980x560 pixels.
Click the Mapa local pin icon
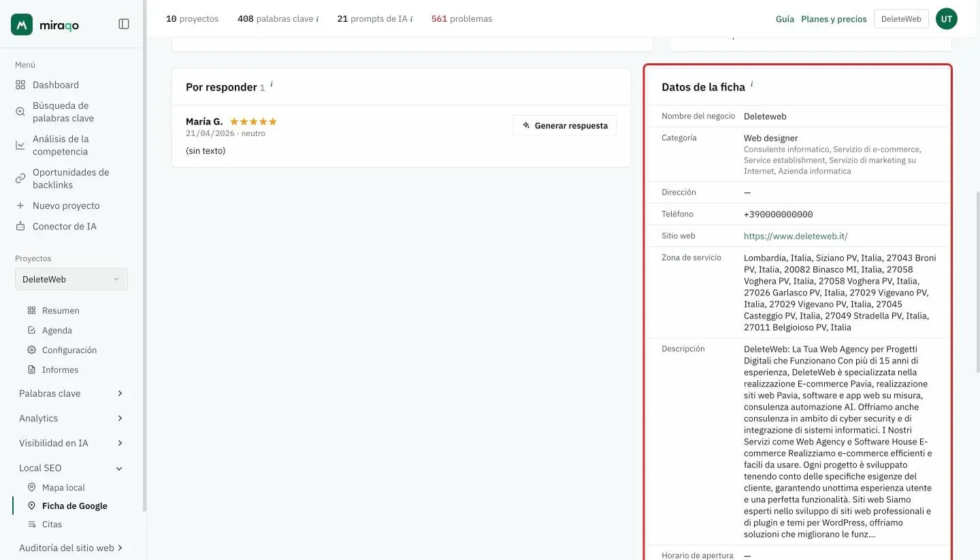[x=31, y=487]
